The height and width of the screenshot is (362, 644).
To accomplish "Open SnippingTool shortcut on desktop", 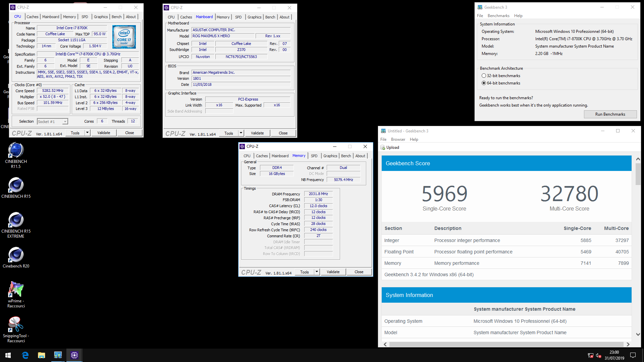I will [16, 329].
